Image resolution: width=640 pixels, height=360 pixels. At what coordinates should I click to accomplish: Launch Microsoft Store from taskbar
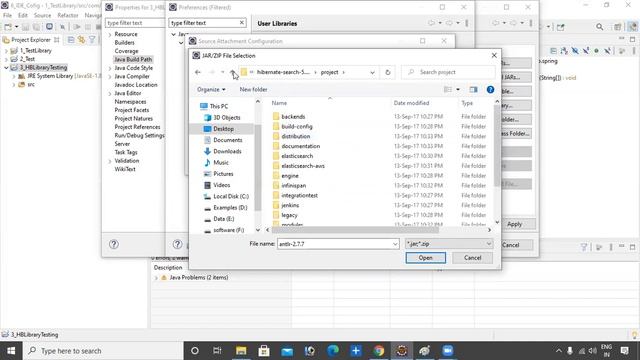click(x=264, y=351)
